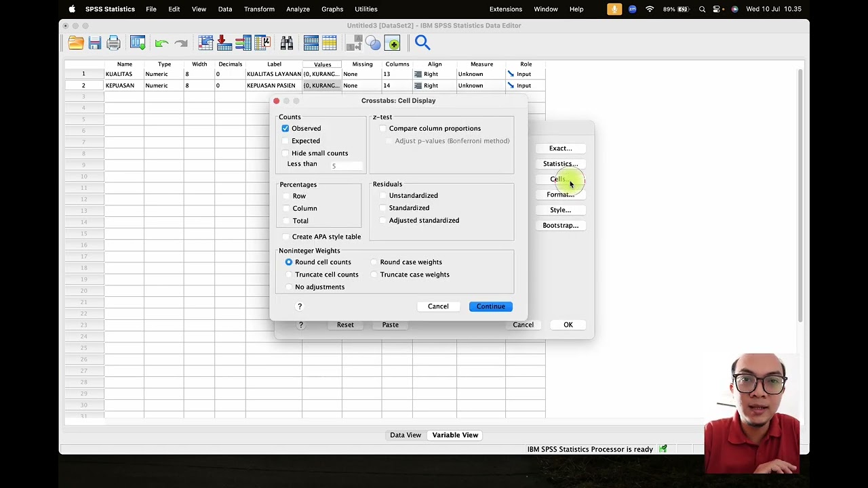Uncheck the Observed counts checkbox
Screen dimensions: 868x488
(x=285, y=128)
